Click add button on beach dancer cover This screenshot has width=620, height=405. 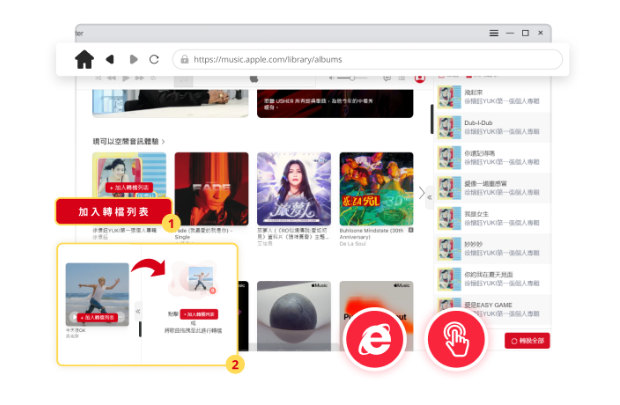(97, 317)
